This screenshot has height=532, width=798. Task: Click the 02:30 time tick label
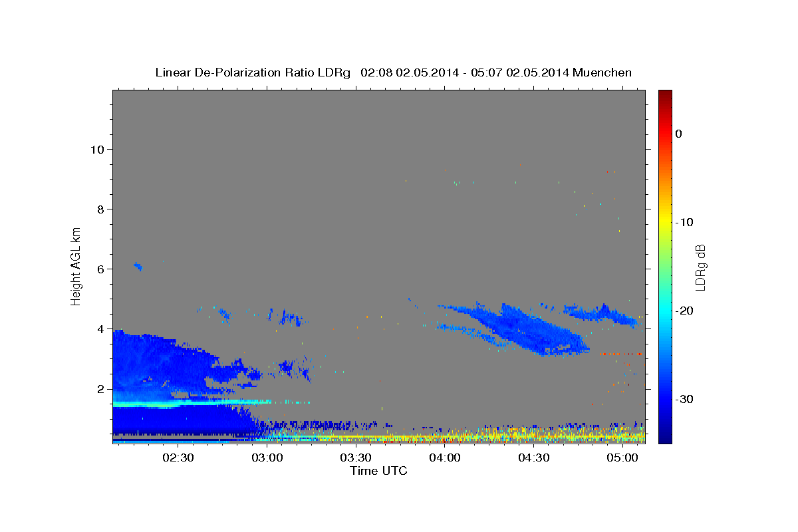(x=178, y=458)
